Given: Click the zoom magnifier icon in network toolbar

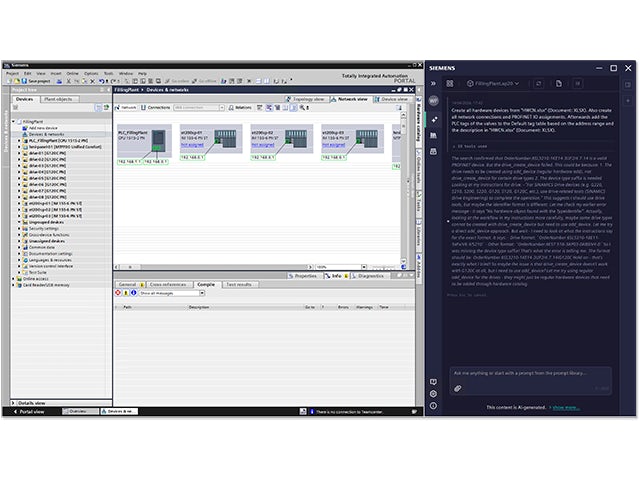Looking at the screenshot, I should (x=302, y=108).
